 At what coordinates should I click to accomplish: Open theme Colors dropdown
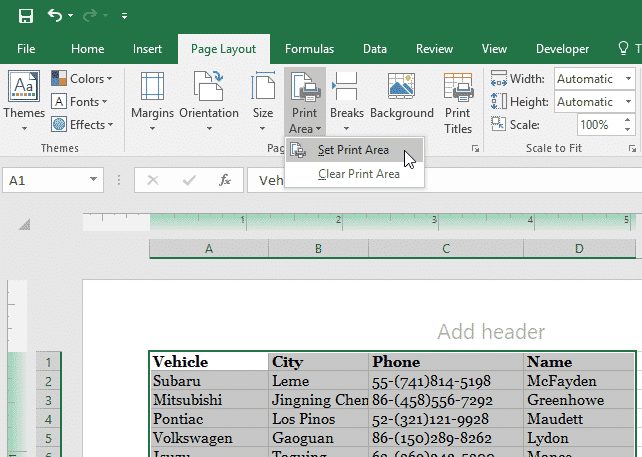pos(81,79)
